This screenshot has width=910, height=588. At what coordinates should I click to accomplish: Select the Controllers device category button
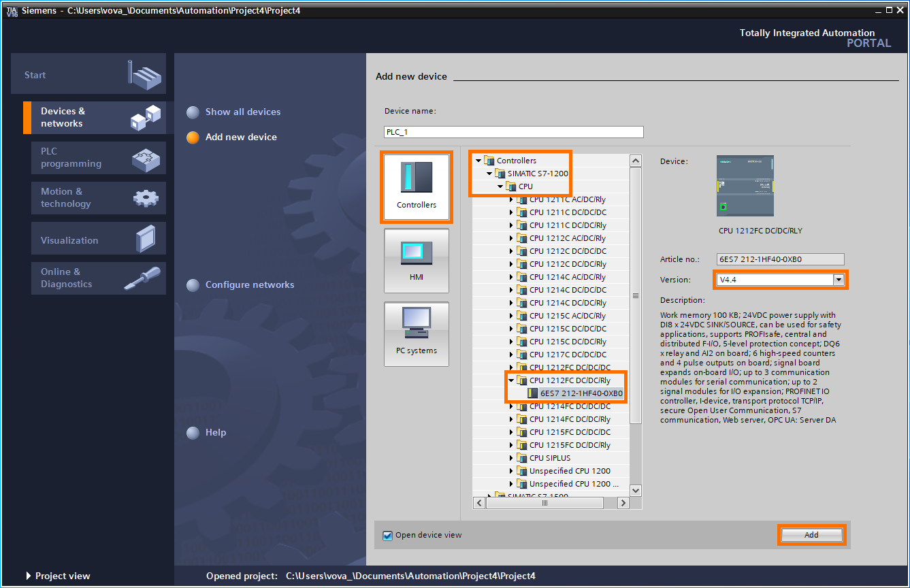417,187
